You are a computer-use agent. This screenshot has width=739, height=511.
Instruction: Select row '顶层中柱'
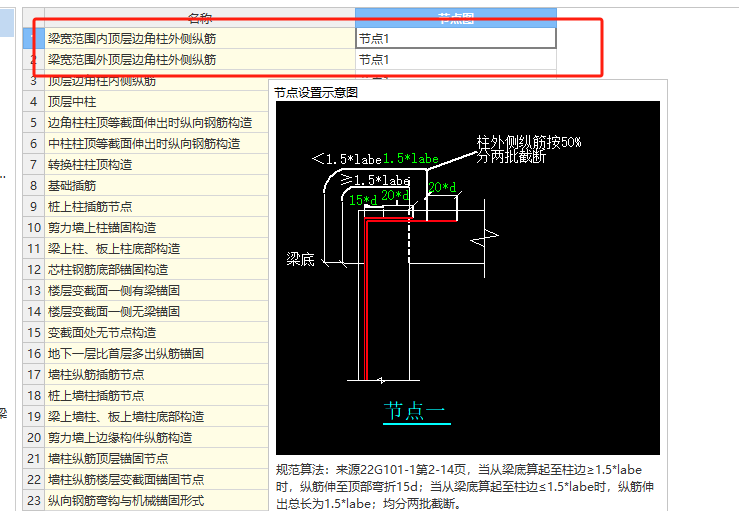coord(156,102)
